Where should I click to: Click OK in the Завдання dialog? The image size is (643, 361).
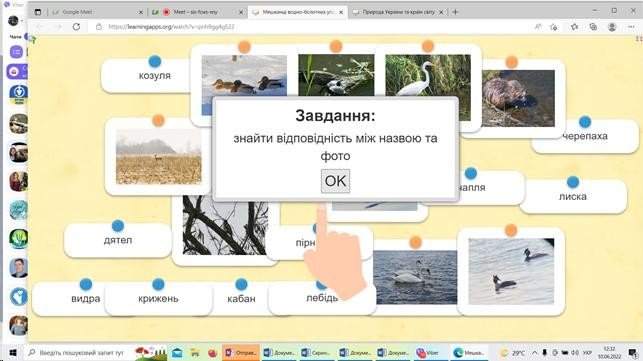click(335, 181)
